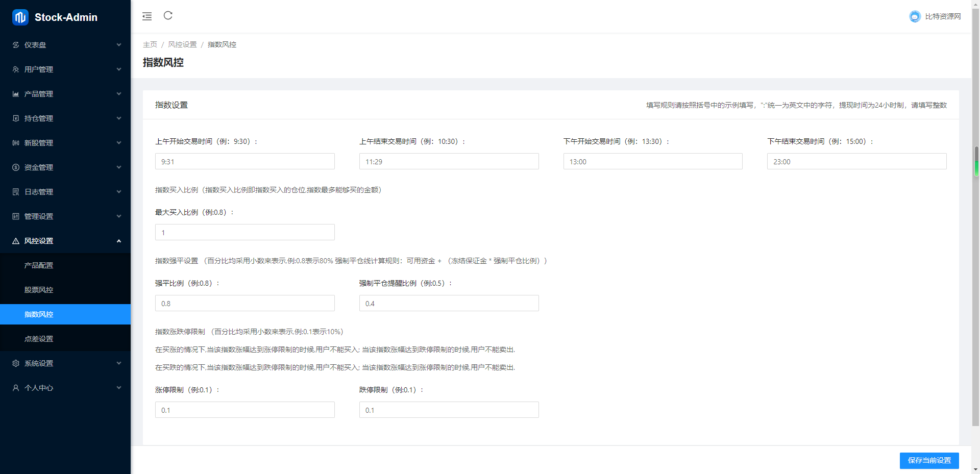The width and height of the screenshot is (980, 474).
Task: Open the 系统设置 gear icon
Action: [15, 363]
